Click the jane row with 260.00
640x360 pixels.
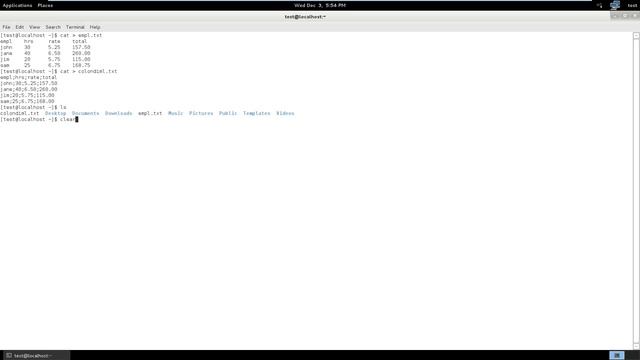45,53
